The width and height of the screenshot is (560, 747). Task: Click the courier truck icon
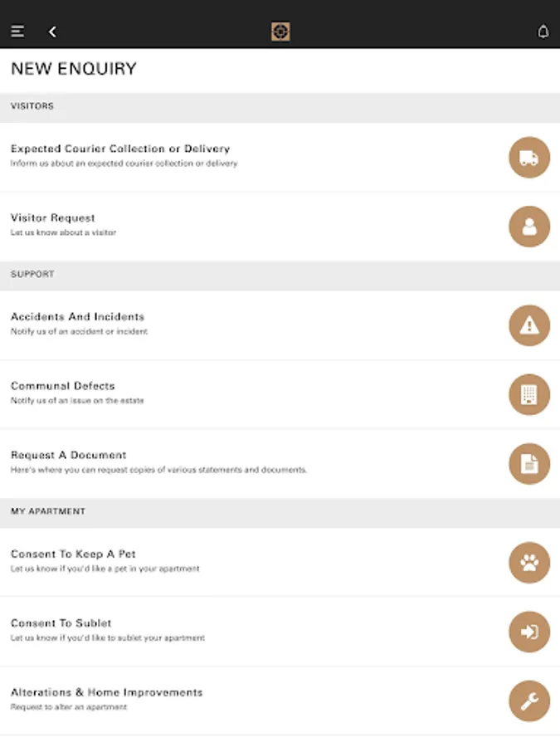528,158
